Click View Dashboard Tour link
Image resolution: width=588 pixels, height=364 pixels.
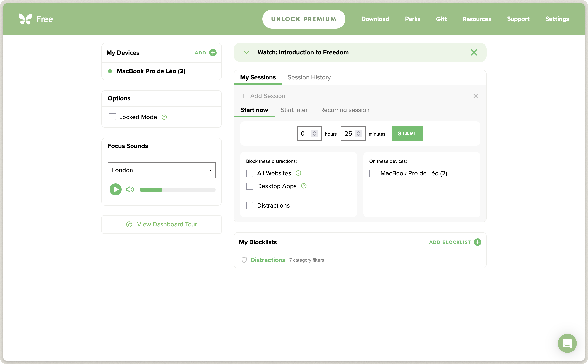(x=167, y=225)
